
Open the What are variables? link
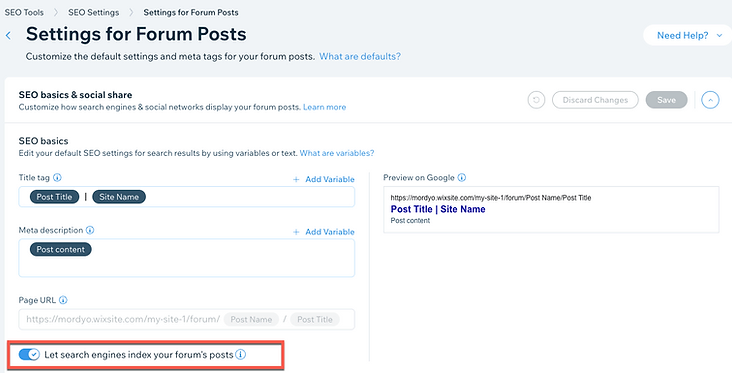click(x=337, y=153)
